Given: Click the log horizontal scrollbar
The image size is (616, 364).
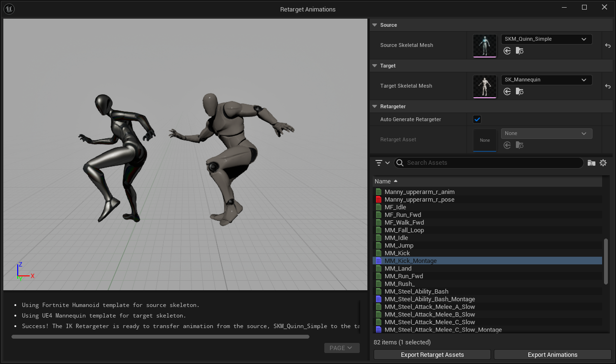Looking at the screenshot, I should pyautogui.click(x=160, y=337).
